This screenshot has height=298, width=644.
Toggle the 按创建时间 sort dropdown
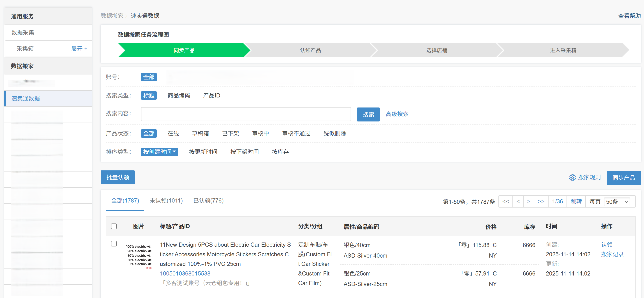click(x=159, y=152)
